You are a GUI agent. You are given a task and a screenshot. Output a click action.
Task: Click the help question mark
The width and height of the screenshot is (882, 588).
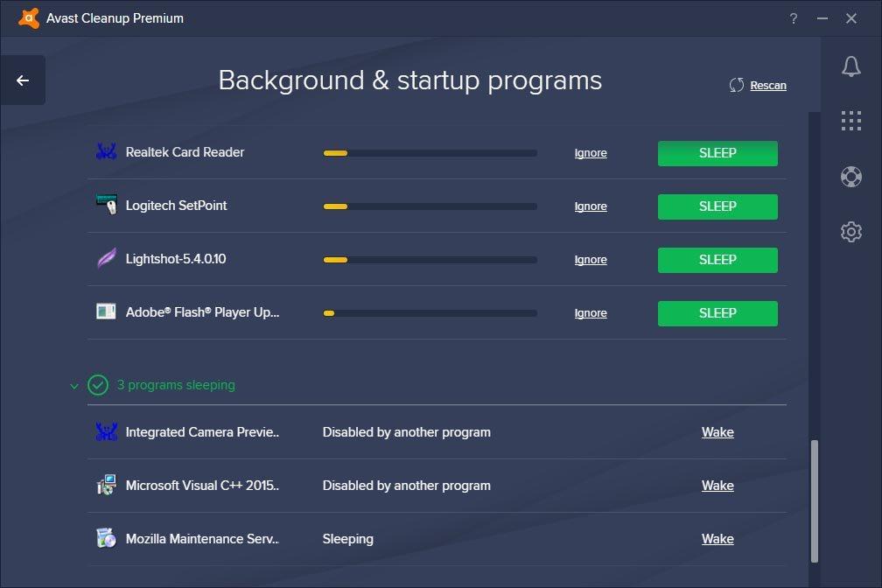pos(793,17)
